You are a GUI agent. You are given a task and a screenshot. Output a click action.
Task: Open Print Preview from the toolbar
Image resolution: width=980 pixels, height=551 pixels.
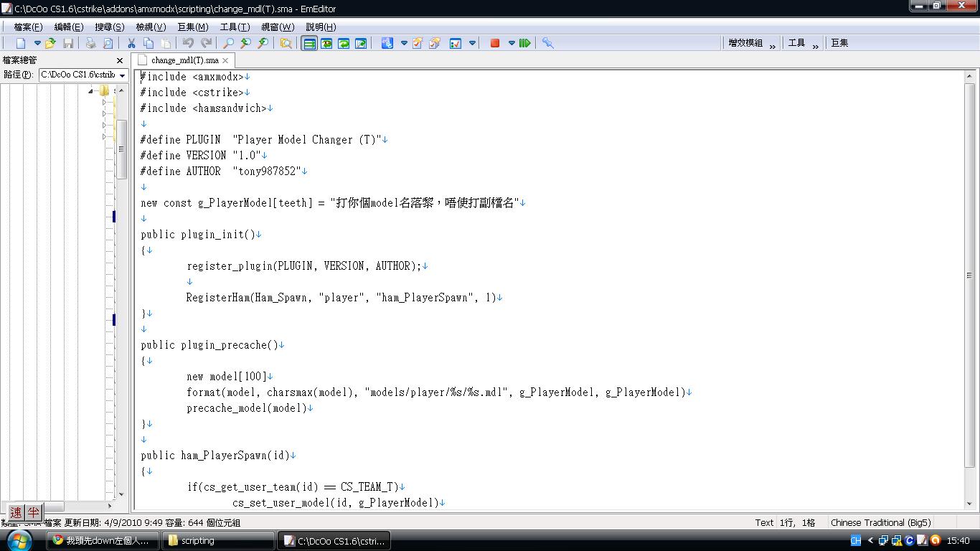click(x=108, y=43)
